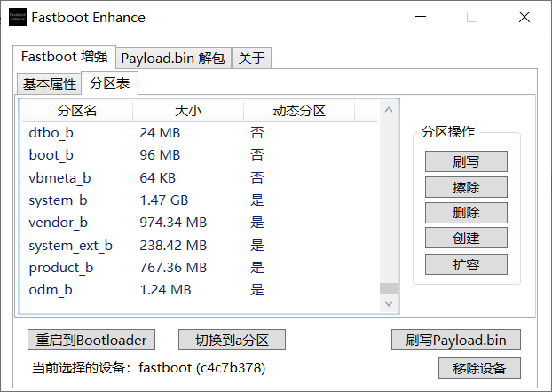The image size is (552, 392).
Task: Select the system_b partition row
Action: [200, 200]
